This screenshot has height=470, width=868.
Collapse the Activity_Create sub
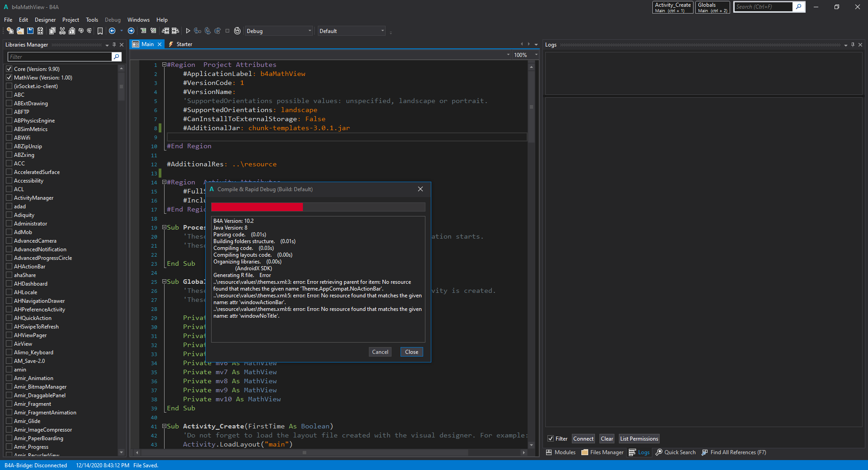coord(165,426)
